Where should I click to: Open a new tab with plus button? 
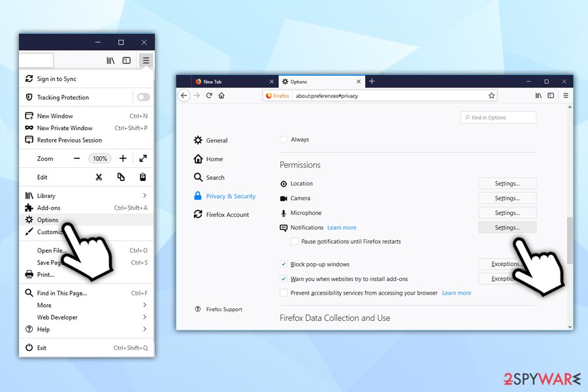click(x=372, y=81)
